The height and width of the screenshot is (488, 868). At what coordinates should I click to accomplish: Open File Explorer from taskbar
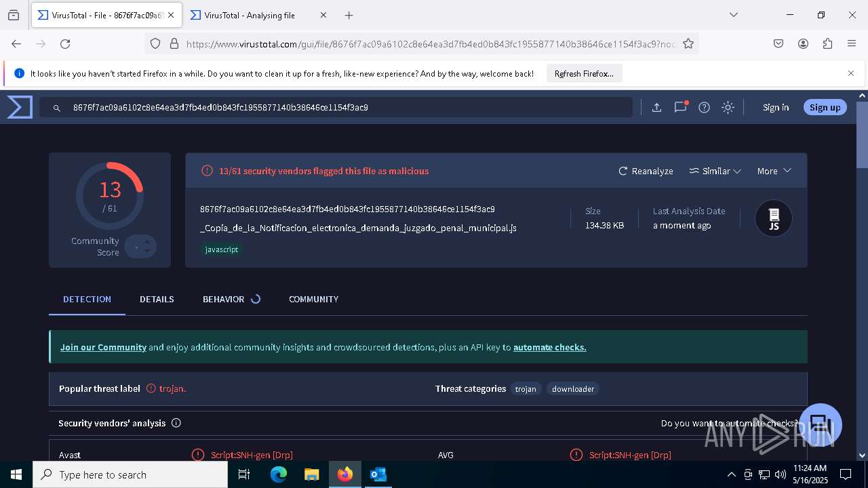click(x=311, y=474)
